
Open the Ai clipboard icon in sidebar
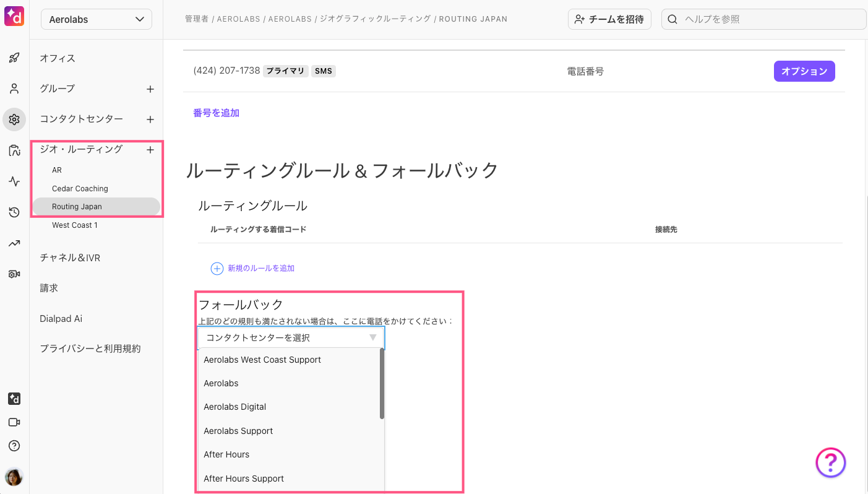(14, 150)
